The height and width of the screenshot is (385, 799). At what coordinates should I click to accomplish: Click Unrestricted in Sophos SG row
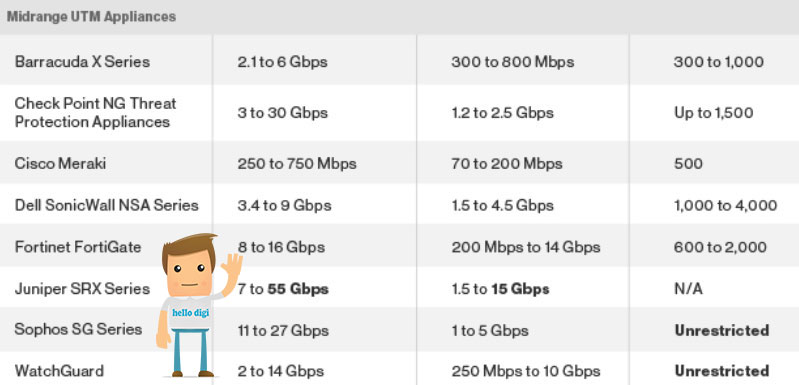722,331
